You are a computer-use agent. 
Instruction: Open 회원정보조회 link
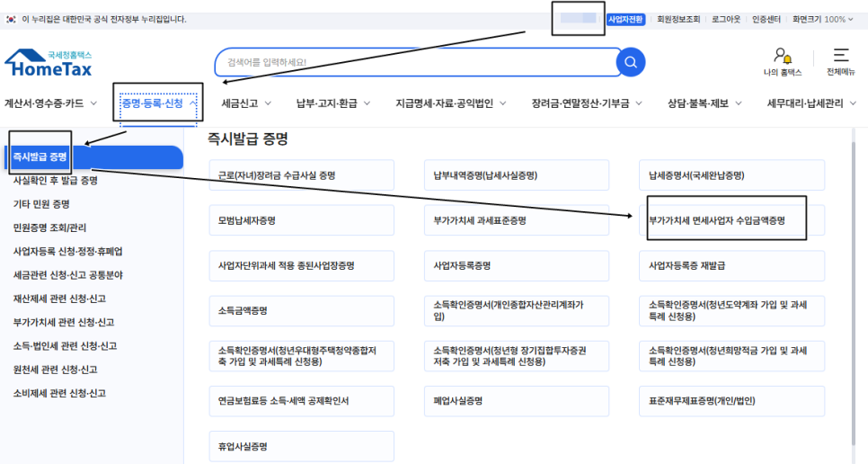coord(678,20)
